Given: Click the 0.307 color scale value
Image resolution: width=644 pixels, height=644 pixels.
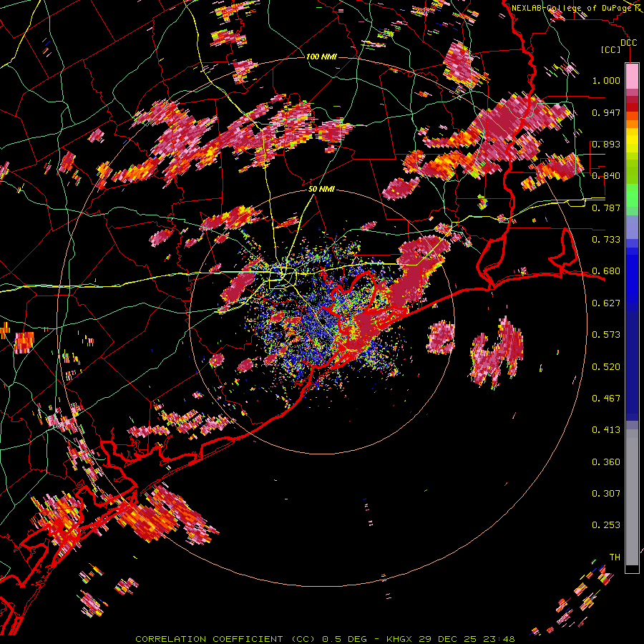Looking at the screenshot, I should tap(606, 494).
